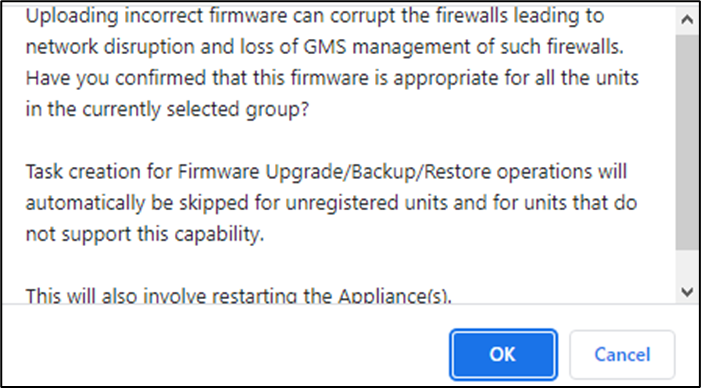701x388 pixels.
Task: Click the line 'This will also involve restarting'
Action: (239, 295)
